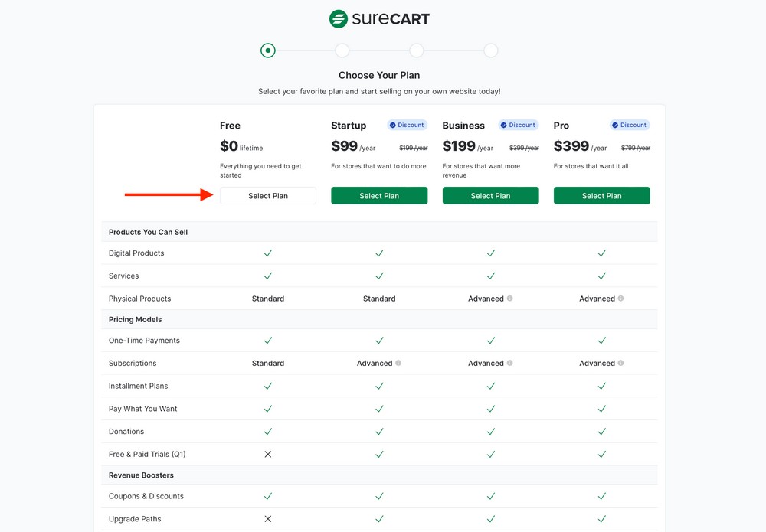
Task: Click the info icon beside Startup Advanced Subscriptions
Action: point(397,363)
